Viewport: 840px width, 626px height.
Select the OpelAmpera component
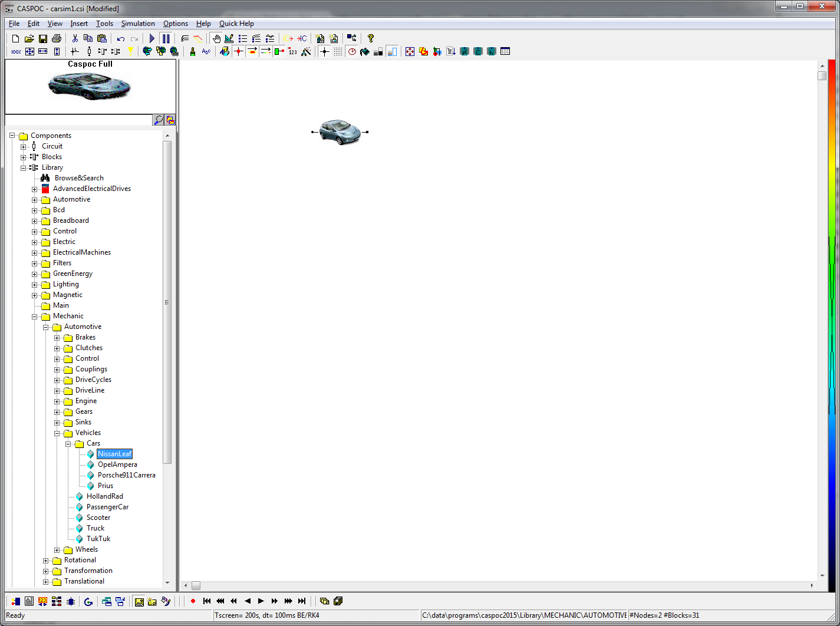[x=117, y=464]
